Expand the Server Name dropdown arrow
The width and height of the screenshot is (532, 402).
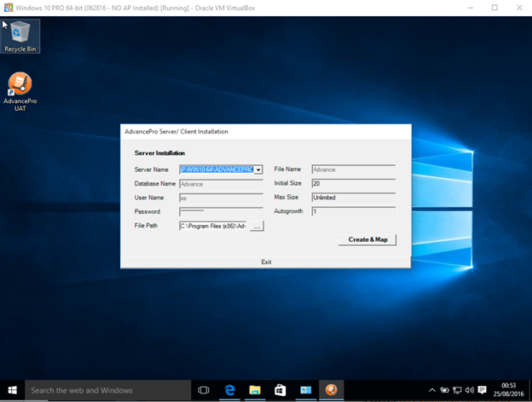[258, 169]
